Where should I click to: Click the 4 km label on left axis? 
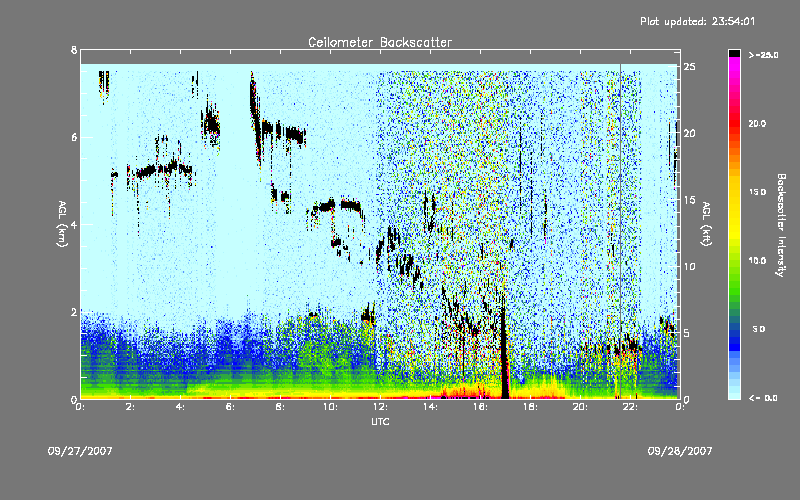pyautogui.click(x=74, y=224)
